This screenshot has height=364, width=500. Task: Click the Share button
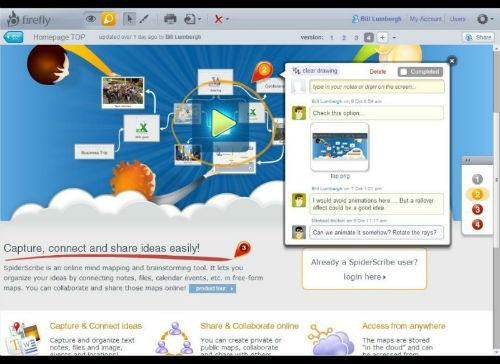tap(478, 37)
